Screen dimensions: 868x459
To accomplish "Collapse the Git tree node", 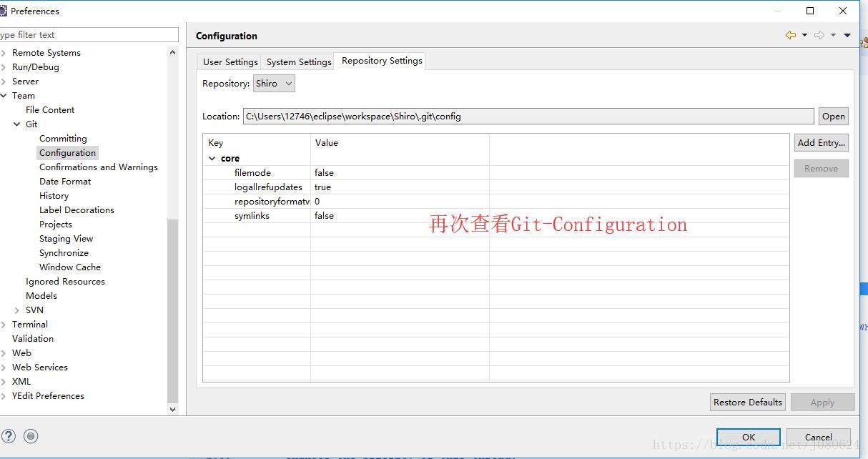I will (17, 124).
